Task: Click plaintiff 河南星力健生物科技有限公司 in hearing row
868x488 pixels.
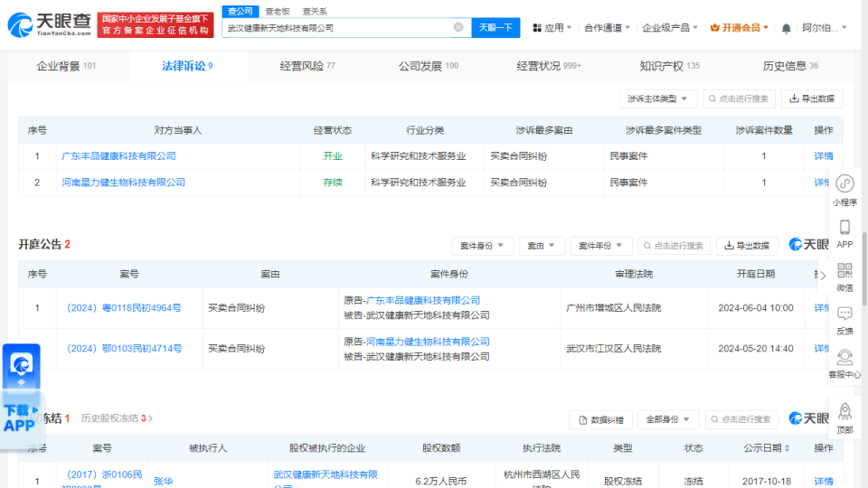Action: [x=428, y=342]
